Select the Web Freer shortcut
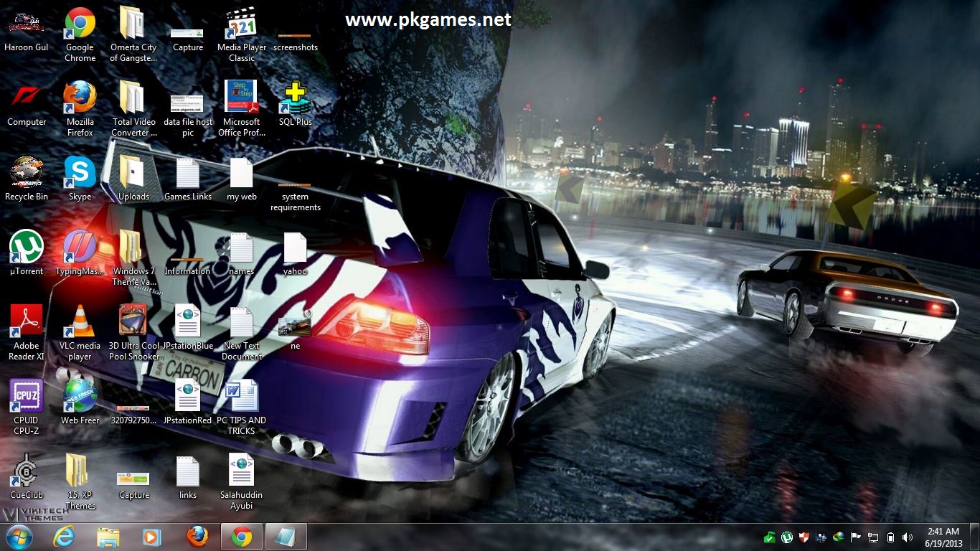Screen dimensions: 980x551 point(80,402)
